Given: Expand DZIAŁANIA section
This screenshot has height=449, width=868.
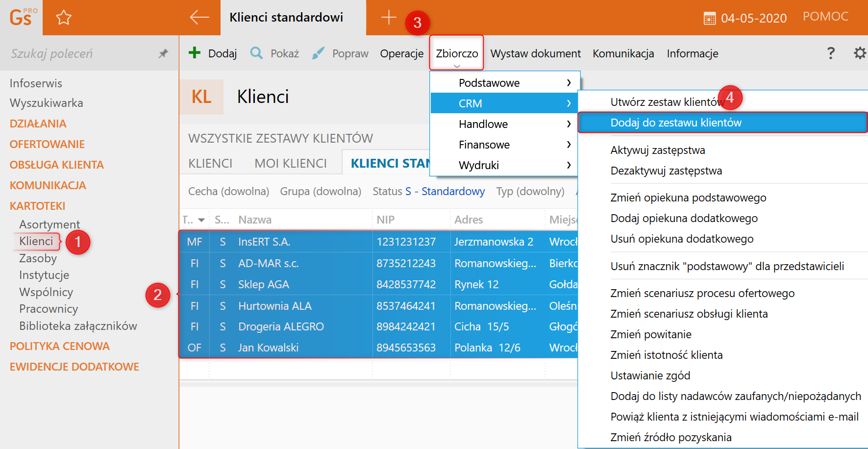Looking at the screenshot, I should point(38,124).
